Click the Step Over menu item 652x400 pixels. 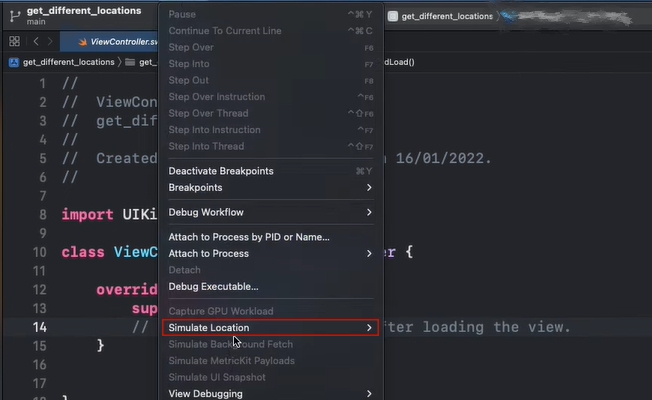click(270, 47)
